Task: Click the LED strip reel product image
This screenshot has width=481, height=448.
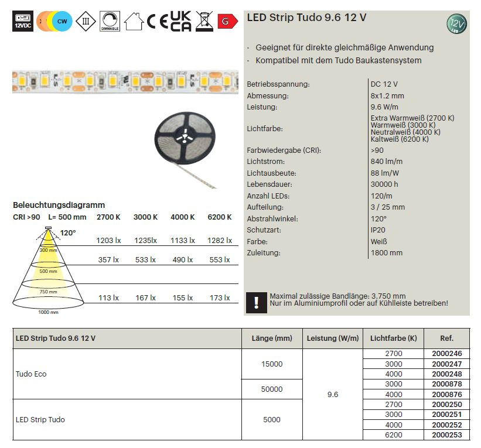Action: tap(186, 139)
